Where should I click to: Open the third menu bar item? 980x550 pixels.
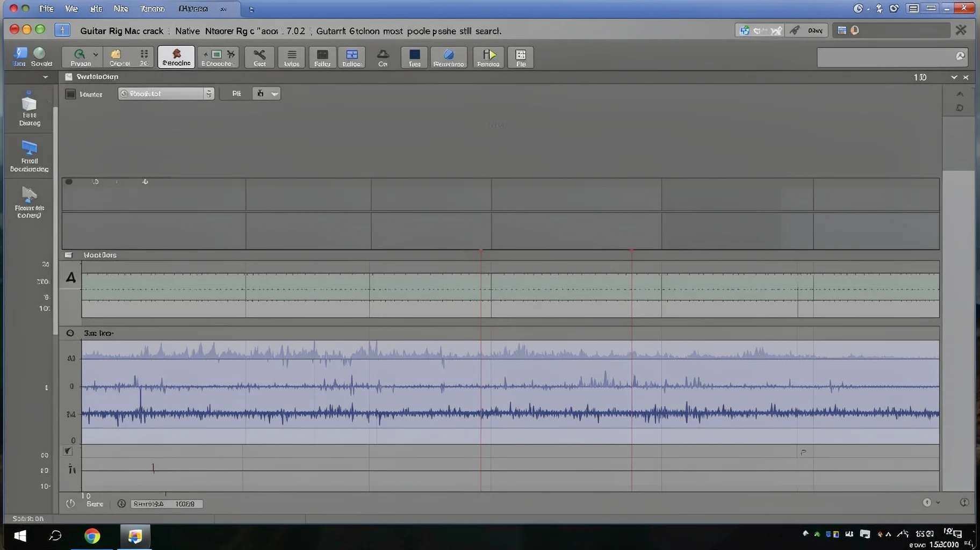pos(96,9)
